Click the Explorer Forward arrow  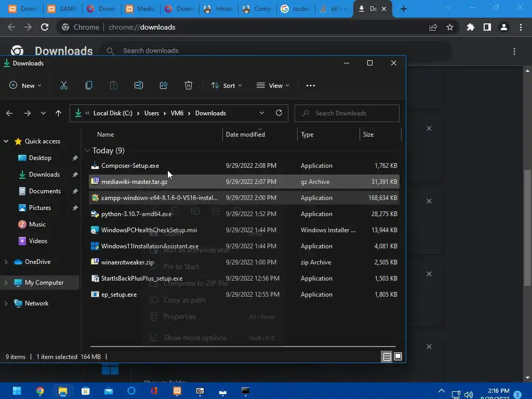pos(27,113)
